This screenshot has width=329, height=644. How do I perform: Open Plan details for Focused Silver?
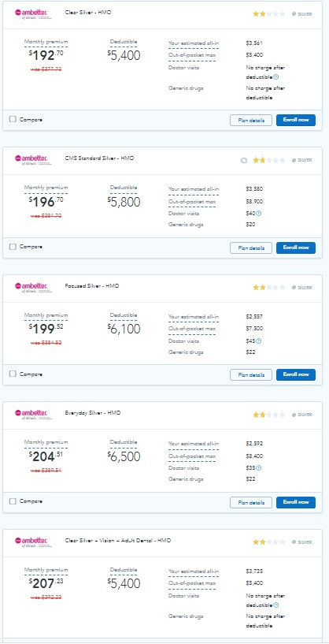coord(250,374)
